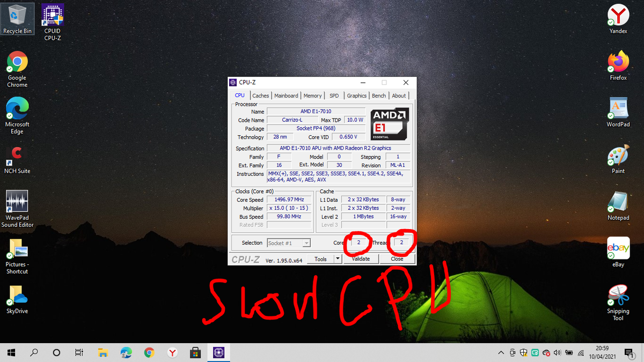Image resolution: width=644 pixels, height=362 pixels.
Task: Click the CPU-Z title bar app icon
Action: 233,83
